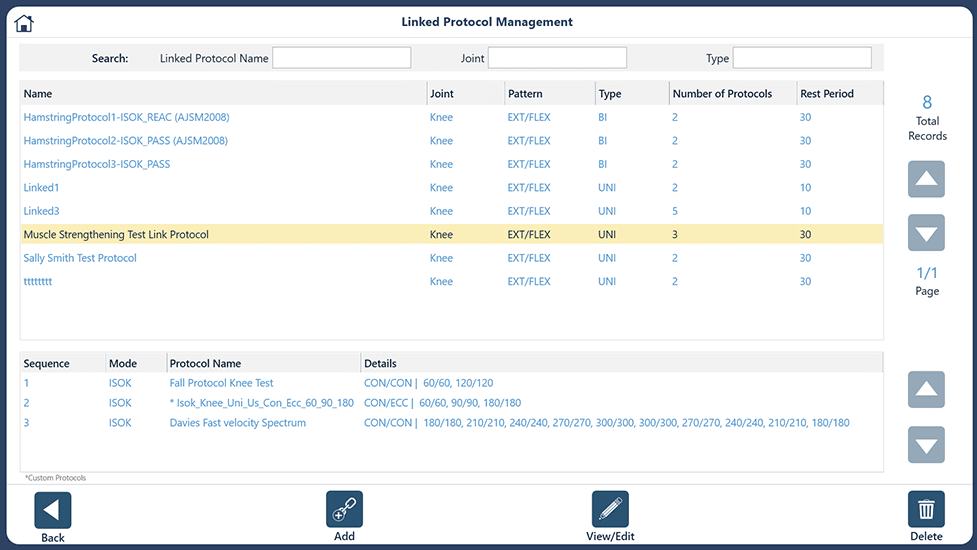This screenshot has width=977, height=550.
Task: Select HamstringProtocol1-ISOK_REAC (AJSM2008) row
Action: pos(126,117)
